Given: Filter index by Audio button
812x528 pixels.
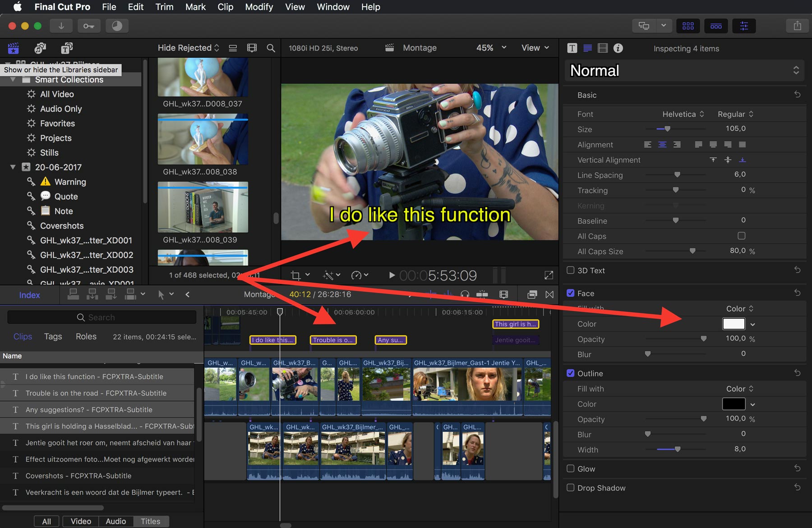Looking at the screenshot, I should click(x=116, y=521).
